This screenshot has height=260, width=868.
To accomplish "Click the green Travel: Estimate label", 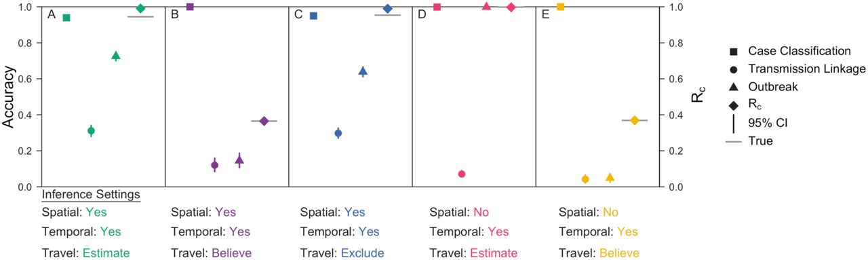I will click(86, 253).
